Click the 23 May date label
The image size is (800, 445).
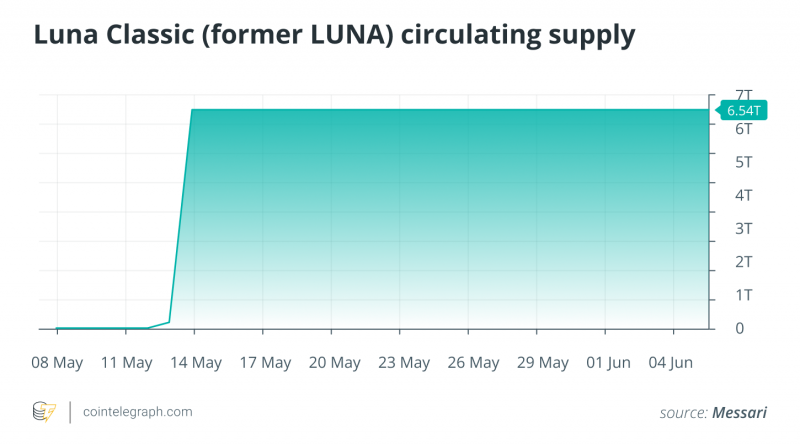pyautogui.click(x=400, y=362)
